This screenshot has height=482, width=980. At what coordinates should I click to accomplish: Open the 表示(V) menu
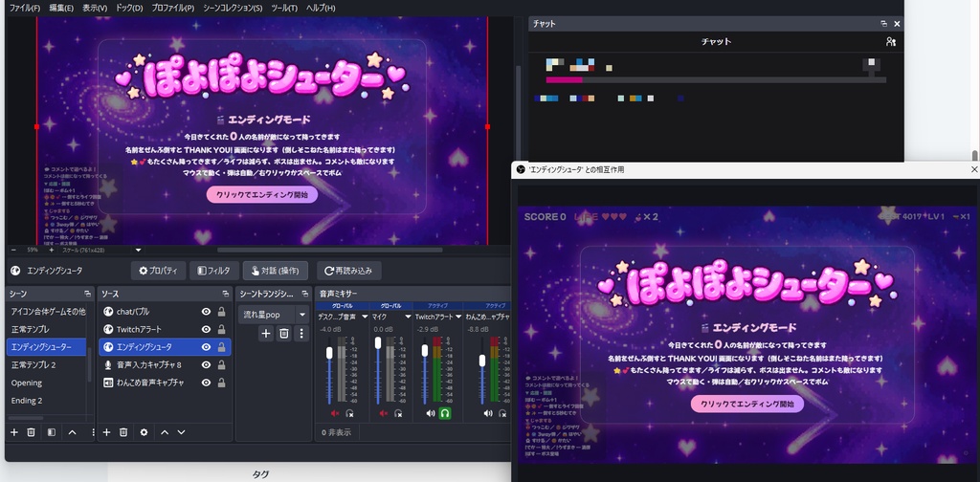tap(95, 8)
